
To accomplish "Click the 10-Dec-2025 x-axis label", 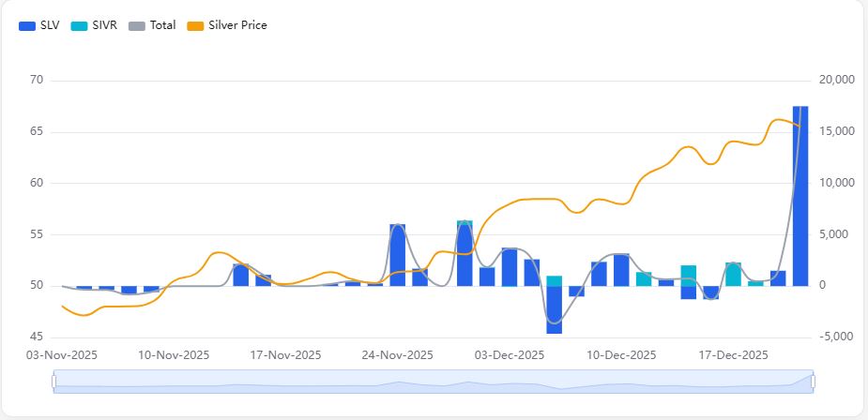I will click(x=621, y=355).
